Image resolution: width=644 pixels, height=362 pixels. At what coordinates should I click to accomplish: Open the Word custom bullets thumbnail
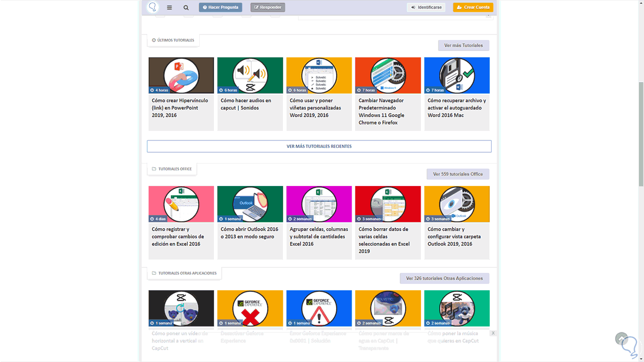click(319, 75)
